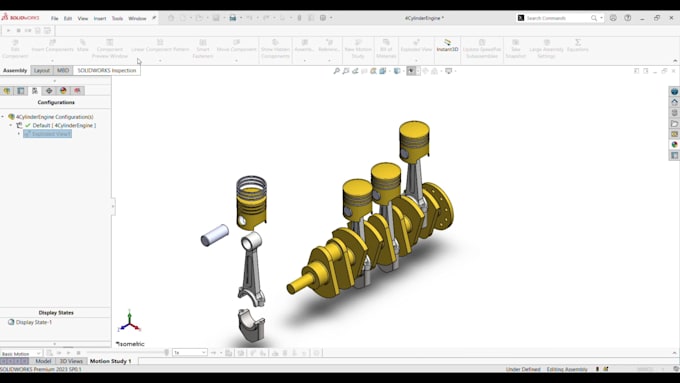
Task: Click Show Hidden Components
Action: [x=275, y=49]
